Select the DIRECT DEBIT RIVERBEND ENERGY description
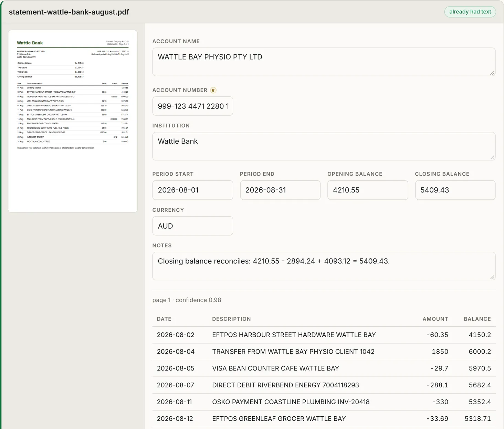504x429 pixels. click(285, 385)
